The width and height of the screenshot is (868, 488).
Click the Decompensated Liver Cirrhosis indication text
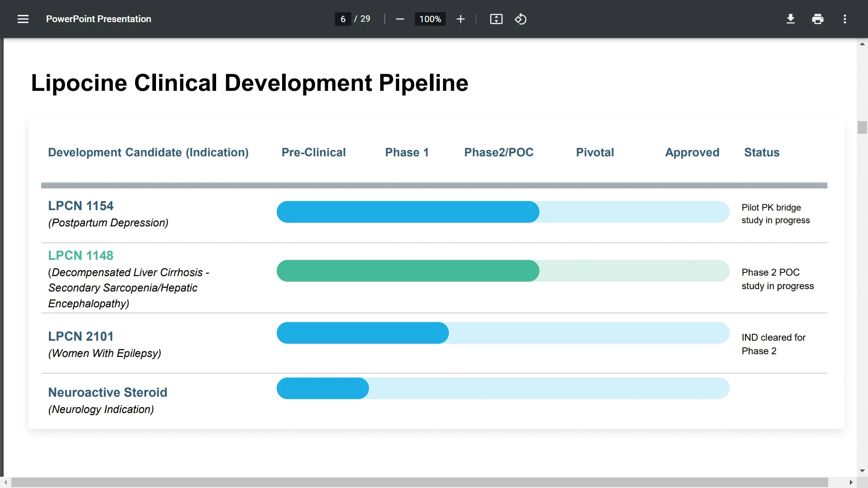pos(129,288)
